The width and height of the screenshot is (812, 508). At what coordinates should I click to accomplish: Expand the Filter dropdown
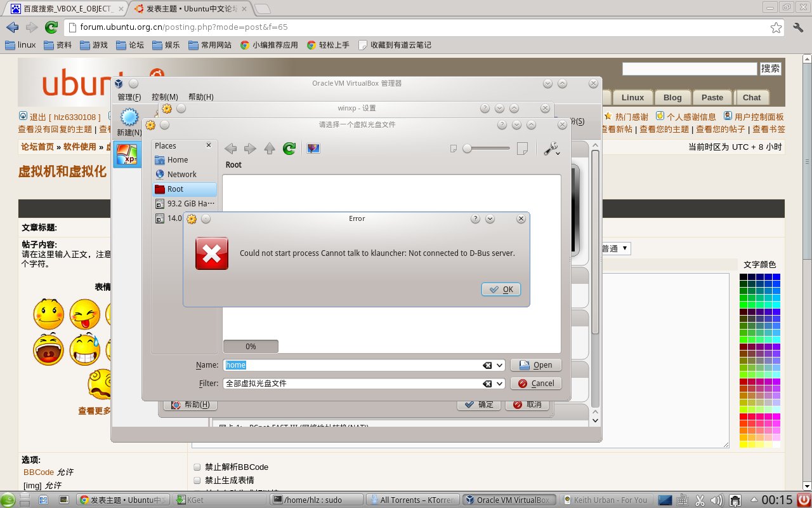pyautogui.click(x=500, y=384)
